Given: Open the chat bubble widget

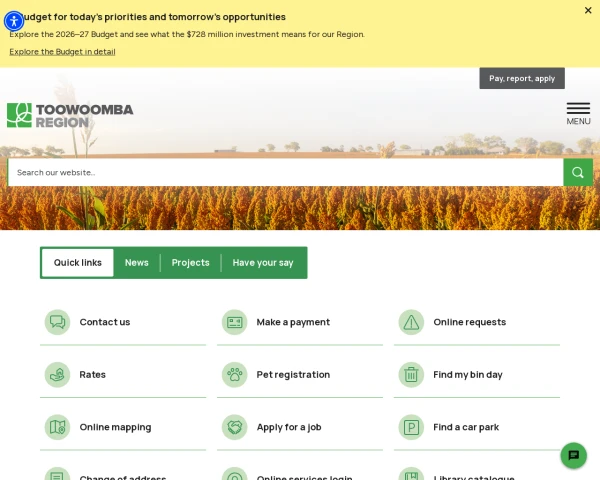Looking at the screenshot, I should (574, 456).
